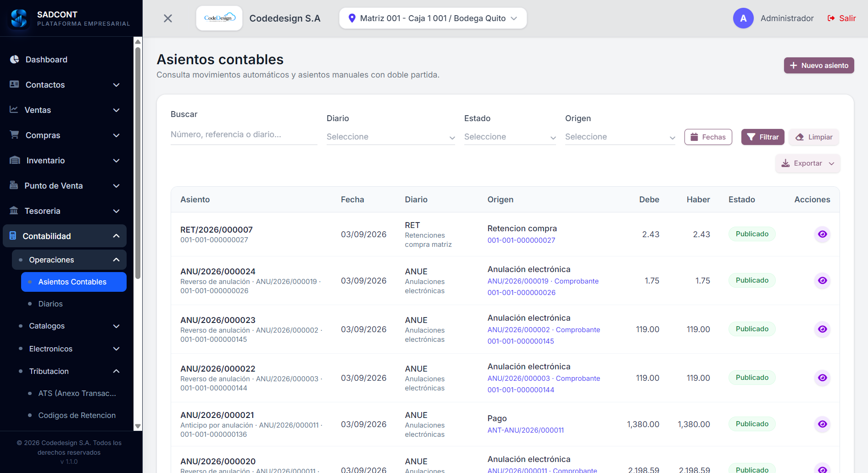Viewport: 868px width, 473px height.
Task: Collapse the Contabilidad menu
Action: (x=65, y=236)
